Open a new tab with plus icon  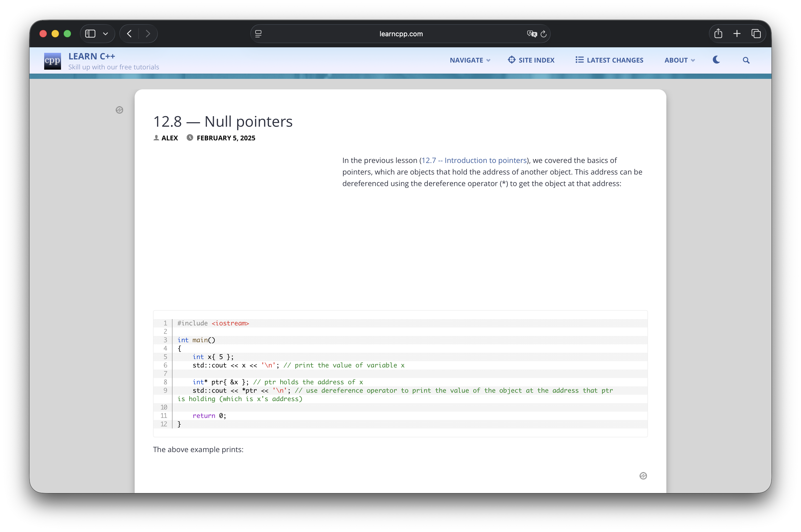coord(737,34)
